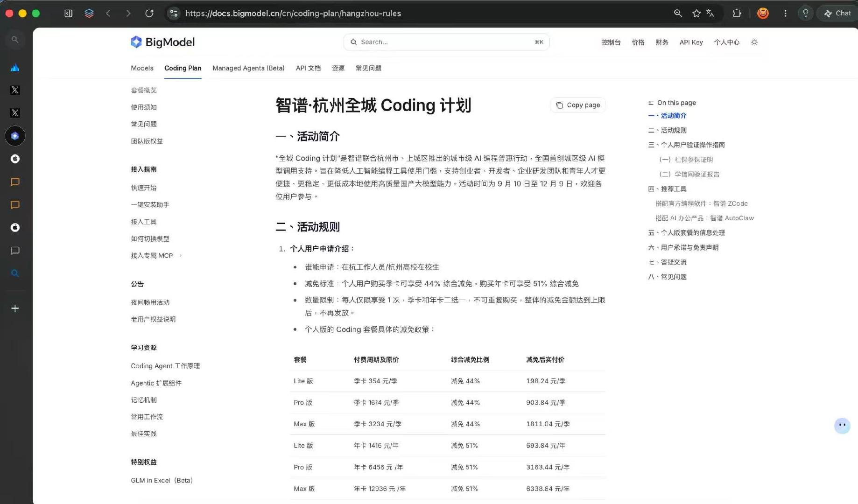Image resolution: width=858 pixels, height=504 pixels.
Task: Go back to the previous page
Action: pyautogui.click(x=108, y=14)
